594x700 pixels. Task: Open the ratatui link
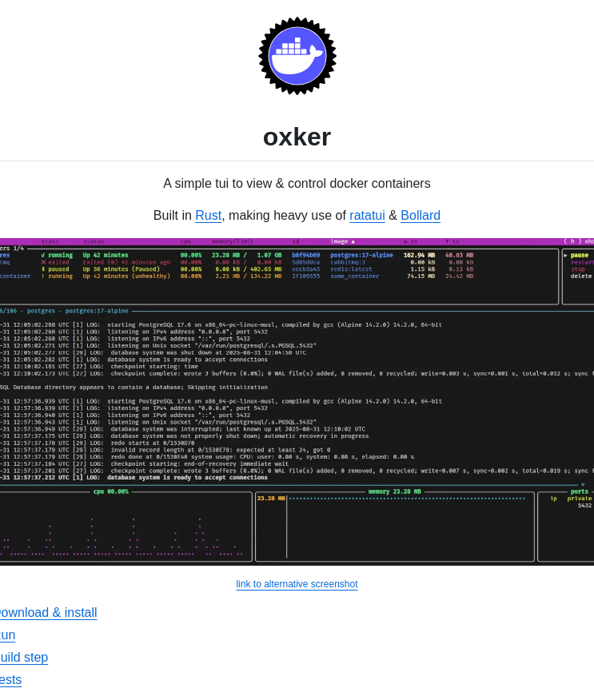367,216
